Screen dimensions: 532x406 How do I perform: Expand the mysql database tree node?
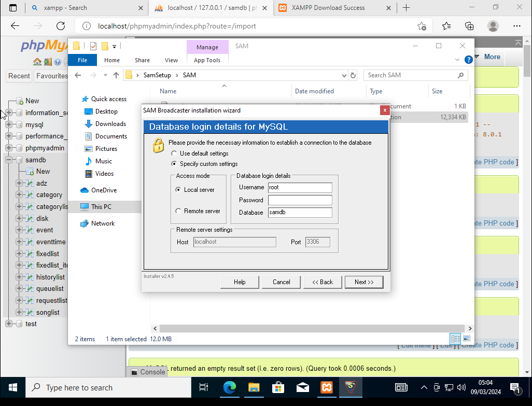[x=9, y=124]
